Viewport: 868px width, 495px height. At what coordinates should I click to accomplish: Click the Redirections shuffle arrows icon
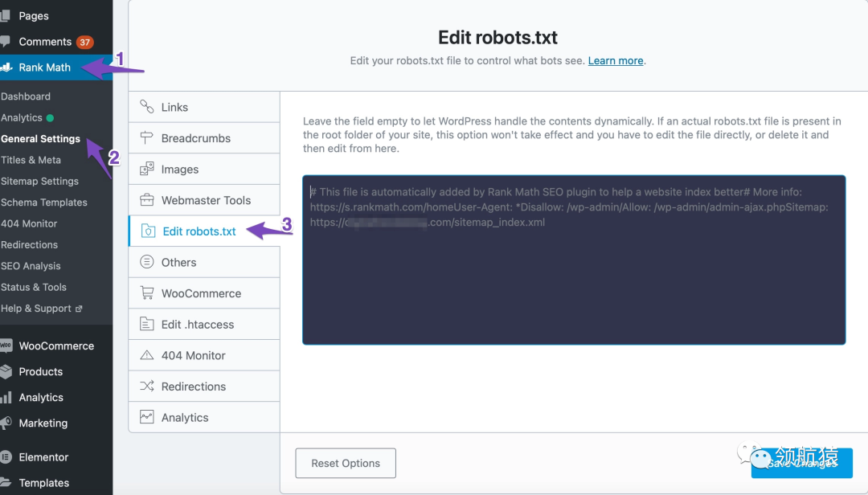coord(147,387)
